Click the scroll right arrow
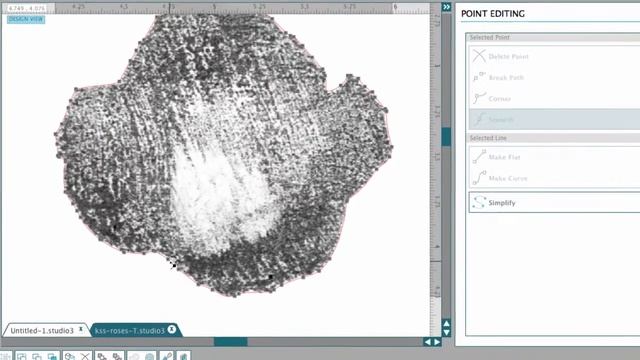Screen dimensions: 640x360 (x=437, y=342)
